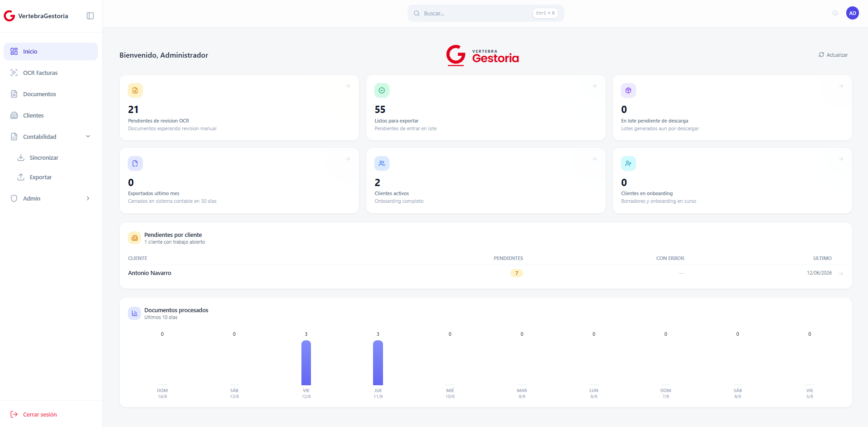Image resolution: width=868 pixels, height=427 pixels.
Task: Open Exportados ultimo mes card arrow
Action: 348,159
